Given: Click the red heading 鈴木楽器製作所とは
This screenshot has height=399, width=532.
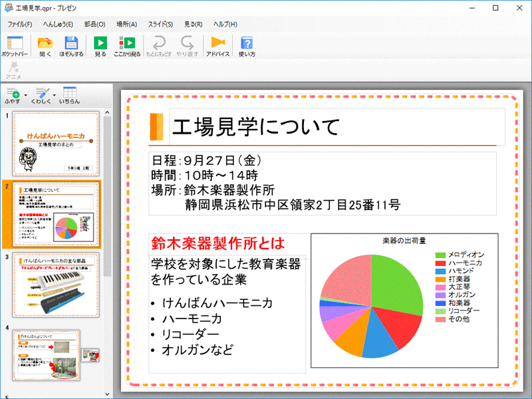Looking at the screenshot, I should coord(218,243).
